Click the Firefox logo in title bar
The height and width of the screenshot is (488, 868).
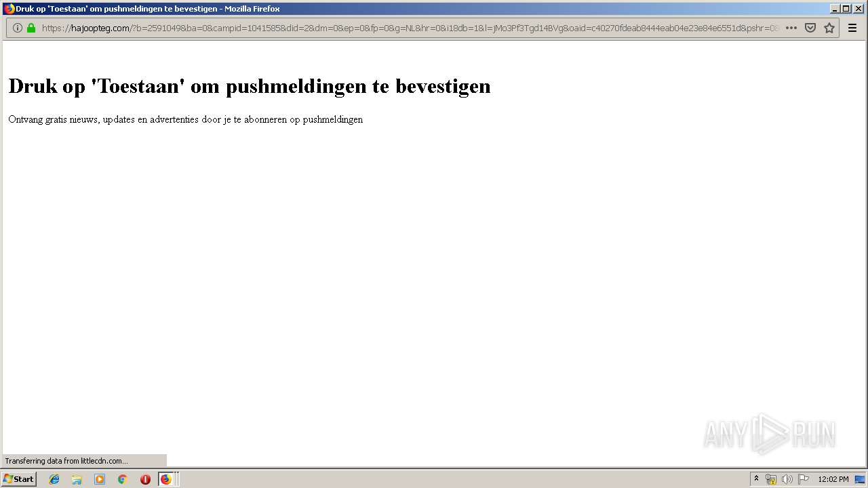click(9, 9)
